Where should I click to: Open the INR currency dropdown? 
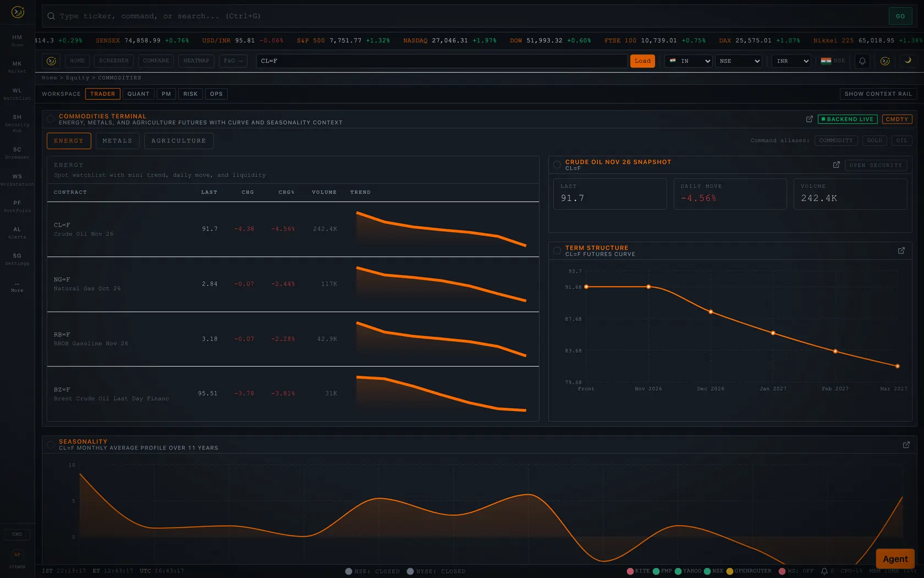(x=791, y=61)
